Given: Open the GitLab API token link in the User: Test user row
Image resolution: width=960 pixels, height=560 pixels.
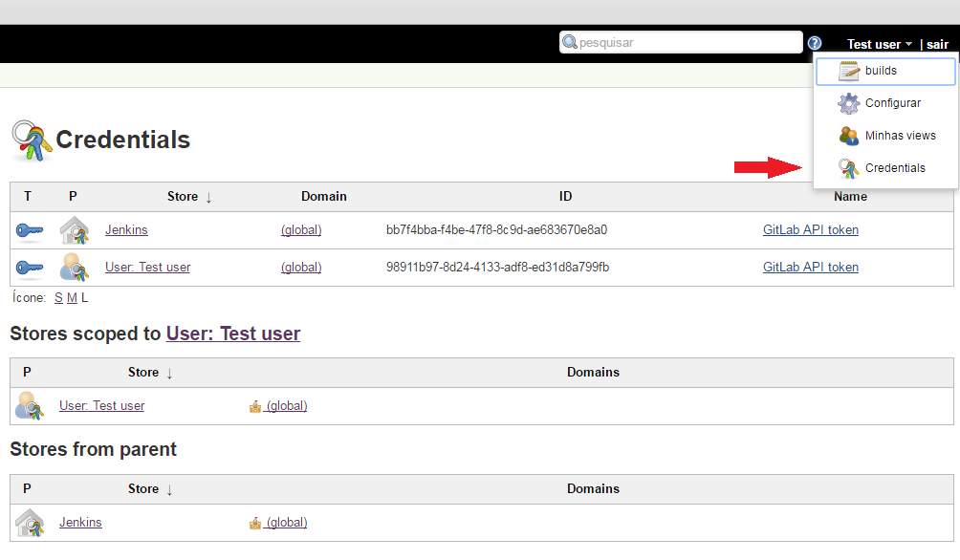Looking at the screenshot, I should coord(811,267).
